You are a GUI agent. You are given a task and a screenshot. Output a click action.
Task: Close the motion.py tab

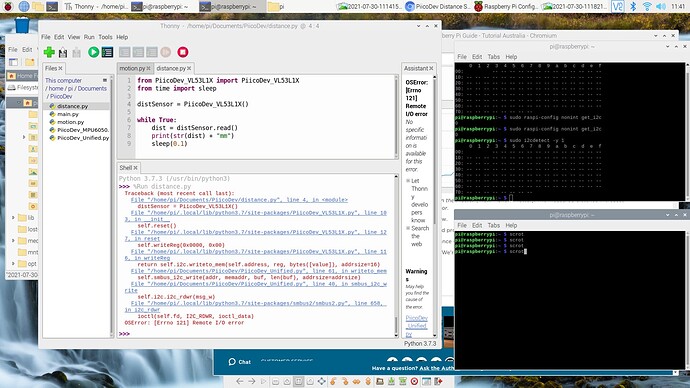click(148, 68)
